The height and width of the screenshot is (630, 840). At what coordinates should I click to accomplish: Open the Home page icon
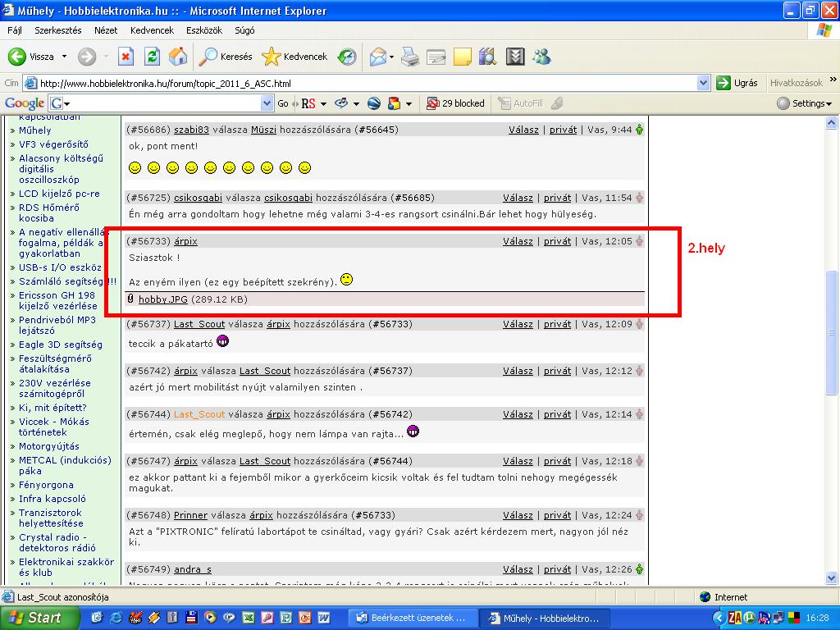click(178, 57)
